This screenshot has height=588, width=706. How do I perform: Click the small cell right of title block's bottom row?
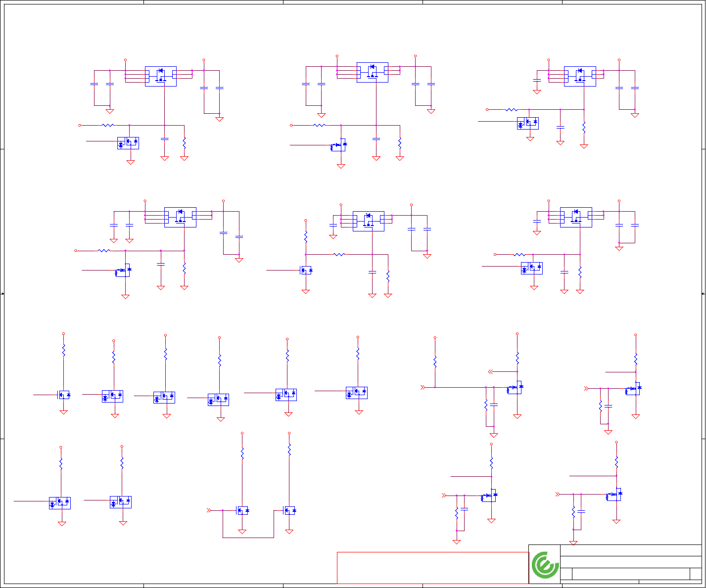coord(696,574)
